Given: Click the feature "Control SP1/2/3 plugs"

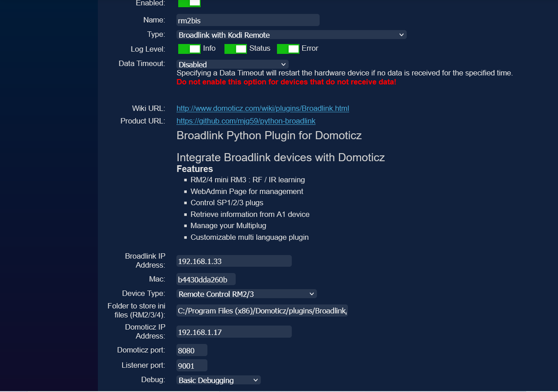Looking at the screenshot, I should (227, 203).
